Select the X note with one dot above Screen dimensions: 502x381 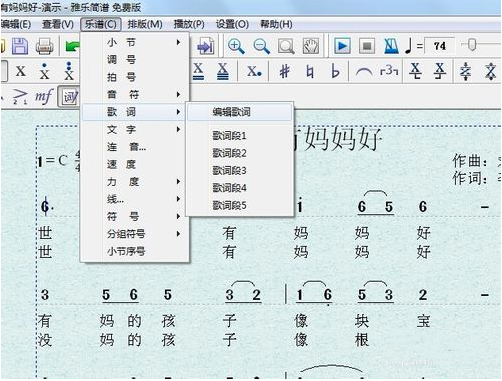tap(44, 71)
